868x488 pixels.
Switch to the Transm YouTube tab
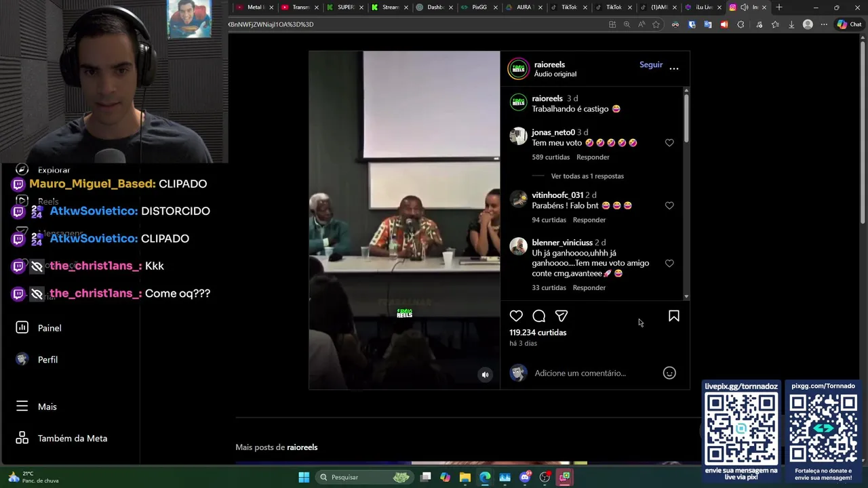pos(300,7)
